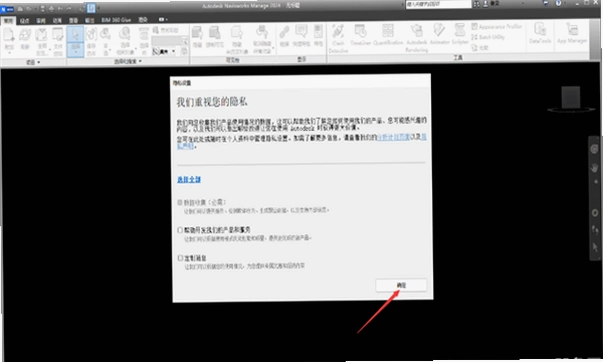Expand the Select tool dropdown arrow
This screenshot has width=603, height=362.
(x=76, y=52)
